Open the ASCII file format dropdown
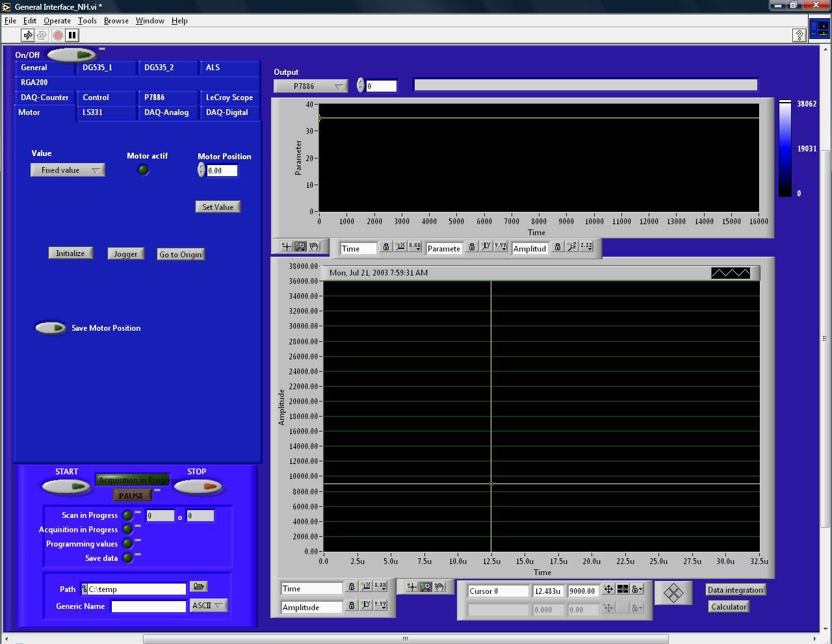 tap(208, 606)
